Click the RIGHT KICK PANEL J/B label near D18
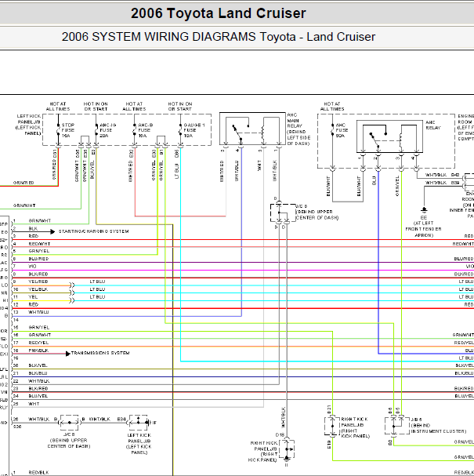Viewport: 474px width, 476px height. pos(263,452)
